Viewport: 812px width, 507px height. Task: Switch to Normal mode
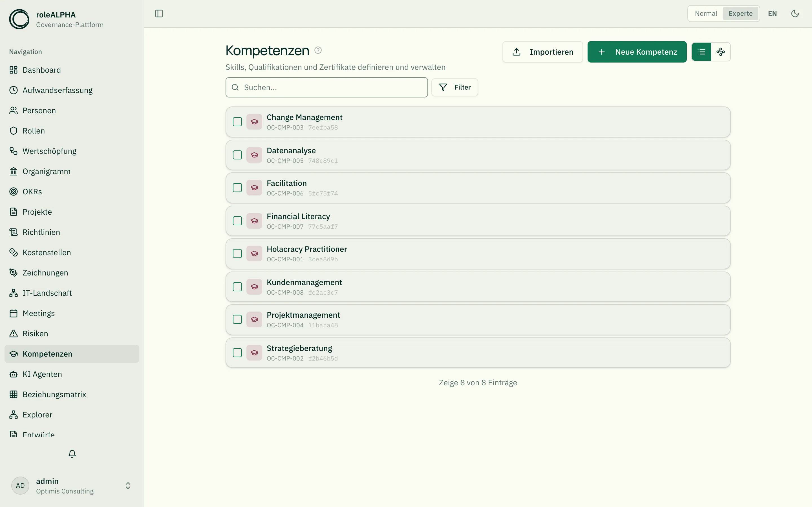[706, 14]
